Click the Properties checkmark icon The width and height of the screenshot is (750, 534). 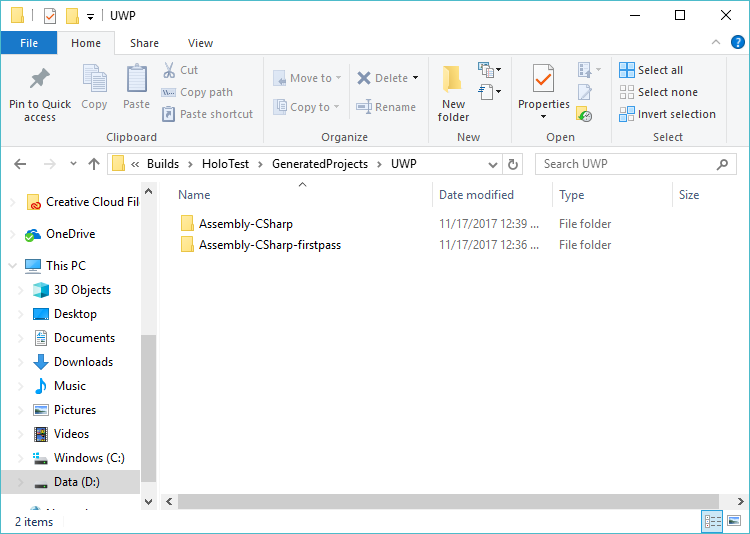click(x=543, y=78)
